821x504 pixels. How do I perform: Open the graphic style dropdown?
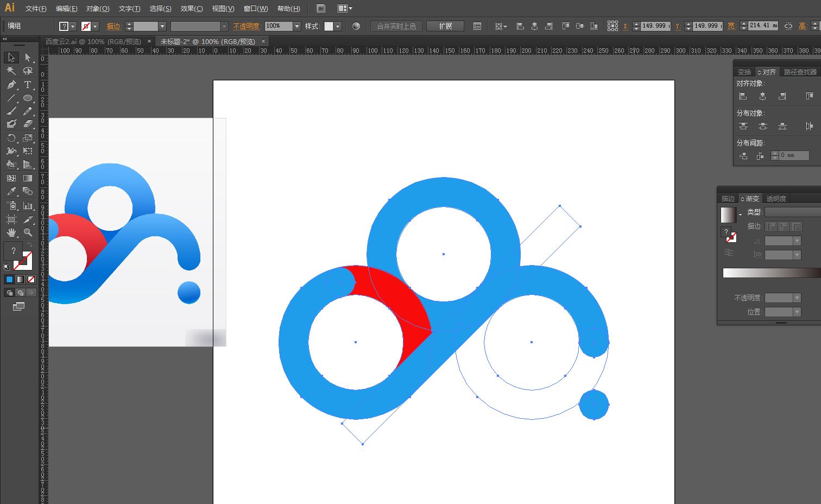pos(337,26)
